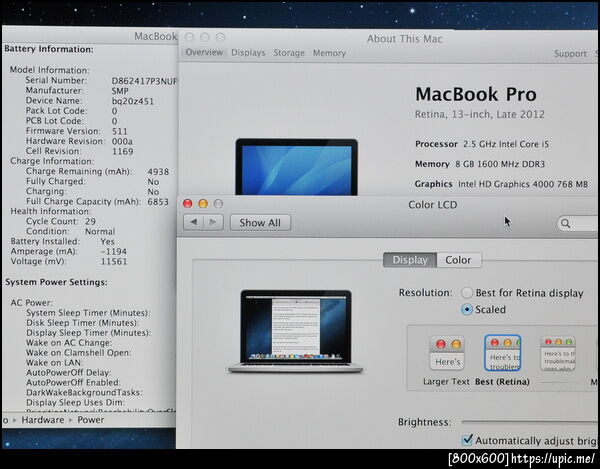
Task: Click the Serial Number value D862417P3NUF
Action: click(144, 81)
